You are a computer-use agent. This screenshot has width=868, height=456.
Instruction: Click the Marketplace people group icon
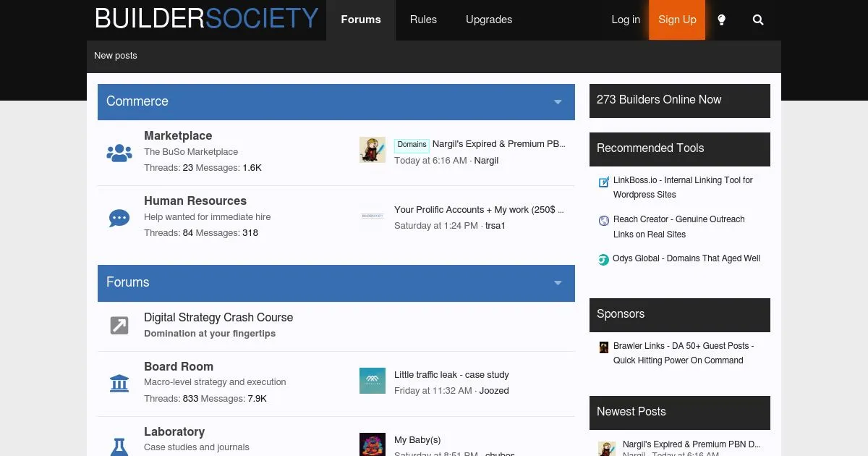tap(119, 153)
